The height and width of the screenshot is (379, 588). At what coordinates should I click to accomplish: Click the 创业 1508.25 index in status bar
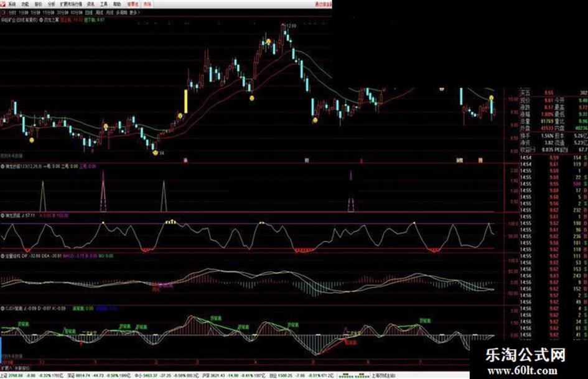280,375
